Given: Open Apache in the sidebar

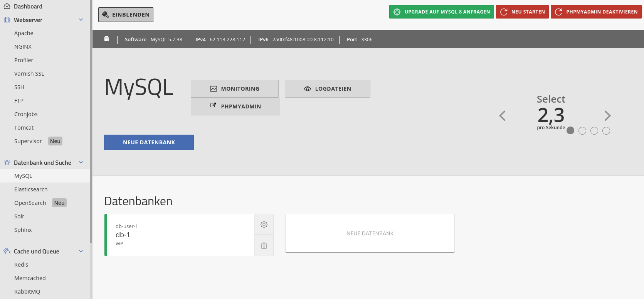Looking at the screenshot, I should [24, 33].
